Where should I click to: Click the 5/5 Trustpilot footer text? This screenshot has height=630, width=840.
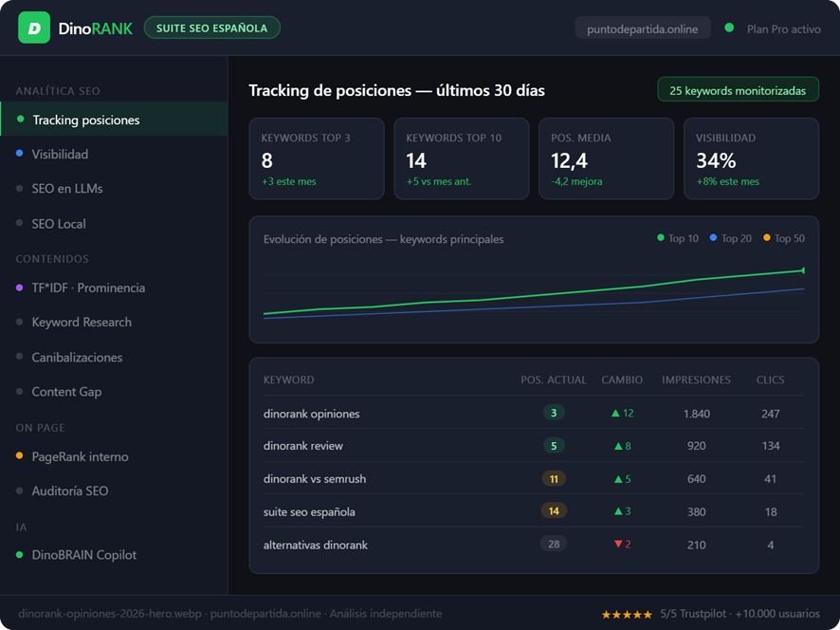(x=693, y=614)
